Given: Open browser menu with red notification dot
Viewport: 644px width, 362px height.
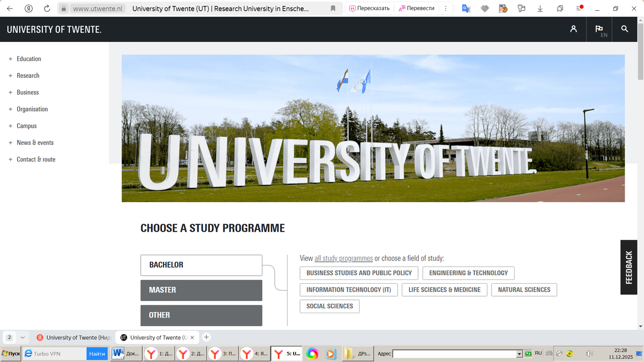Looking at the screenshot, I should (579, 8).
